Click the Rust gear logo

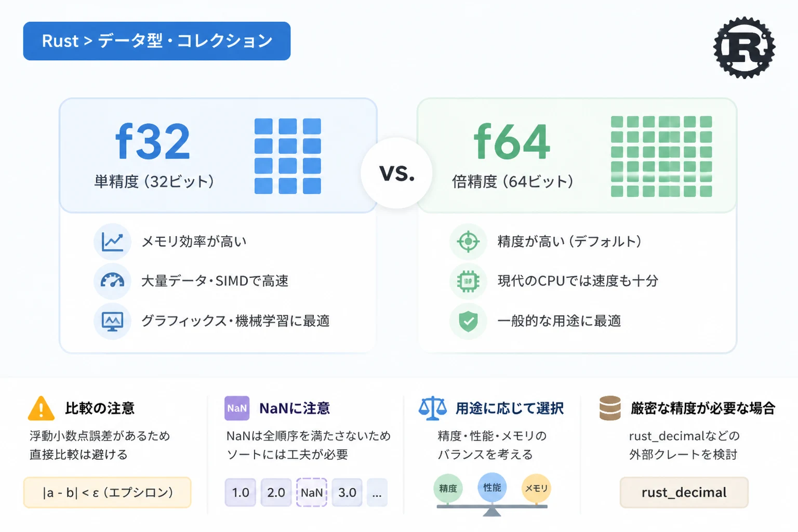(x=744, y=47)
